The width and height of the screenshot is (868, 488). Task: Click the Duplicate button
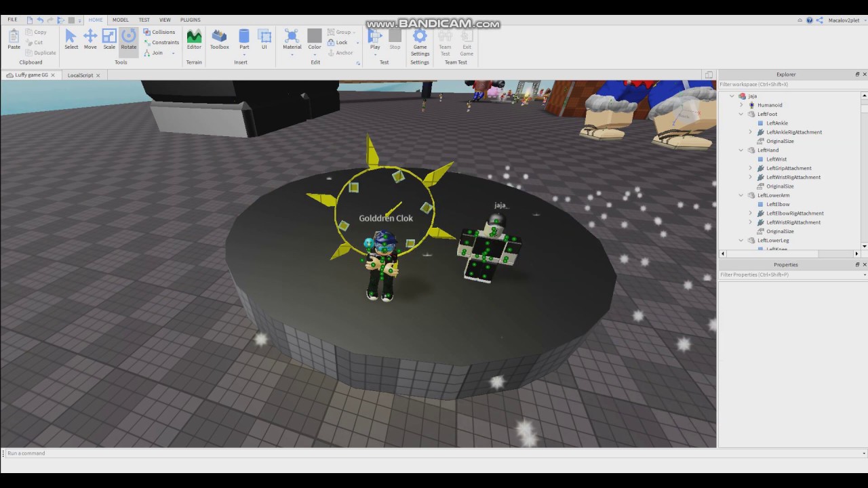[41, 53]
